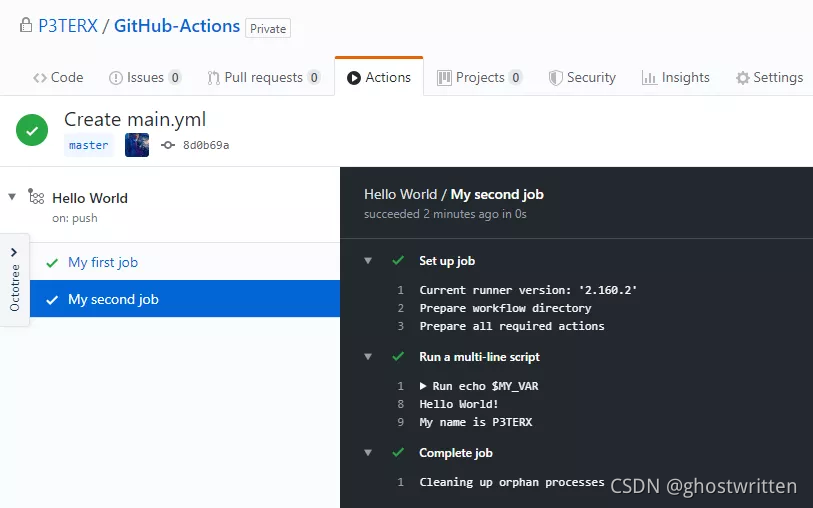Select the Hello World workflow name
This screenshot has height=508, width=813.
click(90, 198)
